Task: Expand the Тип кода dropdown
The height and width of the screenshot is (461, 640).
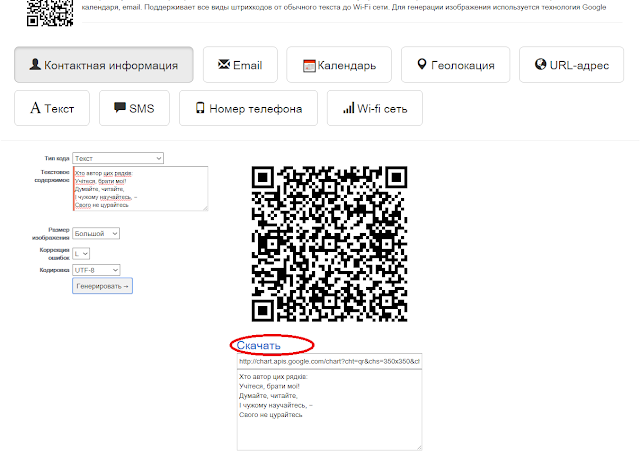Action: coord(118,158)
